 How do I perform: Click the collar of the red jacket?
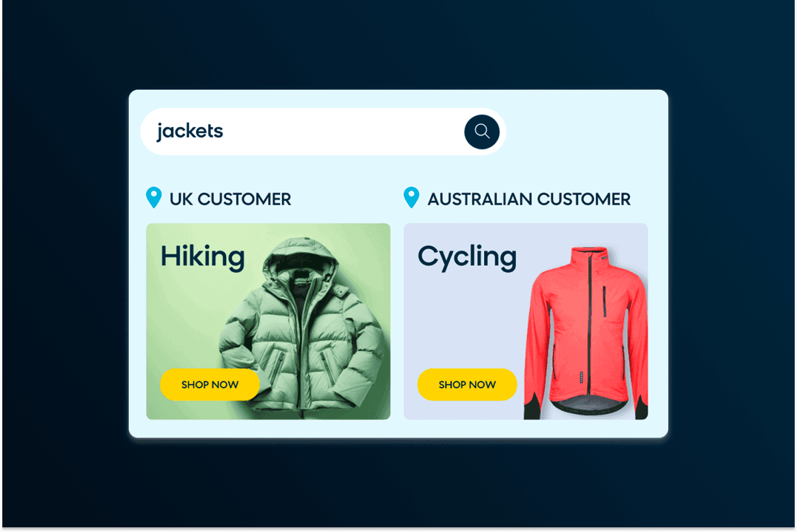click(x=590, y=257)
